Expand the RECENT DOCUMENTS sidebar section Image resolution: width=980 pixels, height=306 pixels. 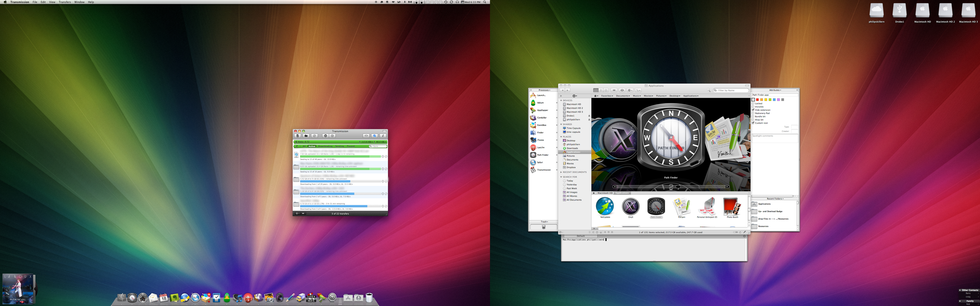[x=561, y=172]
